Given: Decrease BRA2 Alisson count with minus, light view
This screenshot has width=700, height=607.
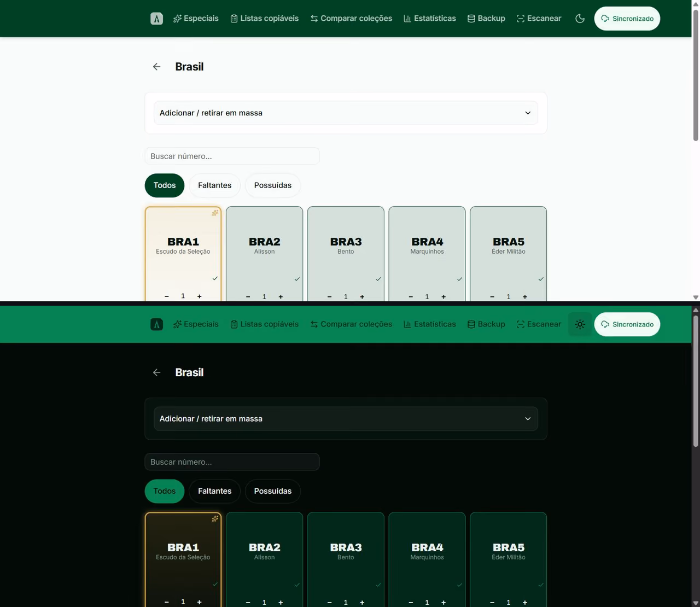Looking at the screenshot, I should (248, 297).
